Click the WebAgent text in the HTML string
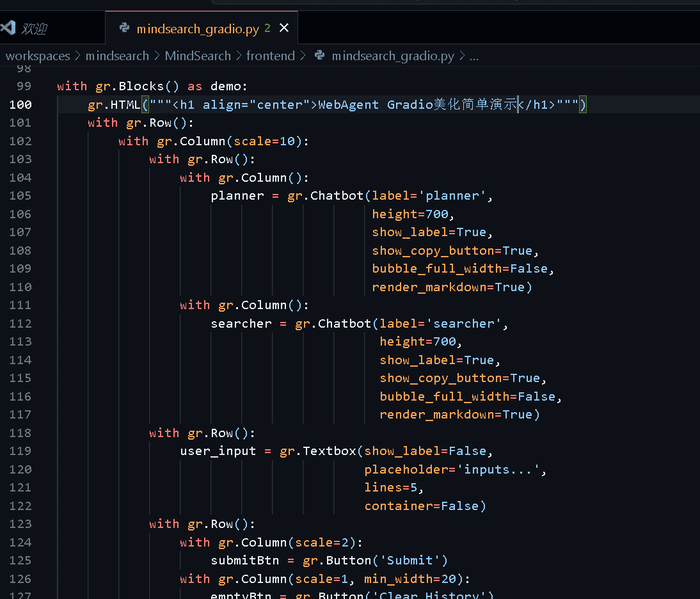The width and height of the screenshot is (700, 599). pos(348,104)
